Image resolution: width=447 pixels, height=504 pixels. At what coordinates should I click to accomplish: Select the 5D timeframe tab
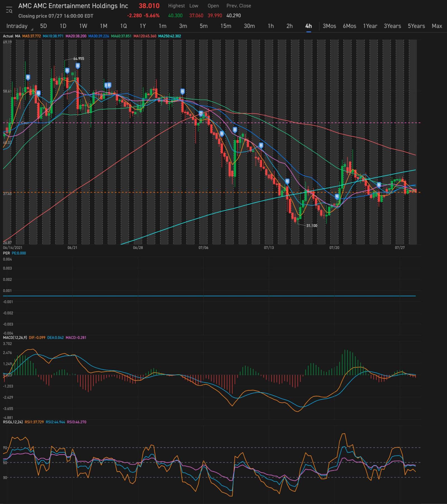(44, 26)
